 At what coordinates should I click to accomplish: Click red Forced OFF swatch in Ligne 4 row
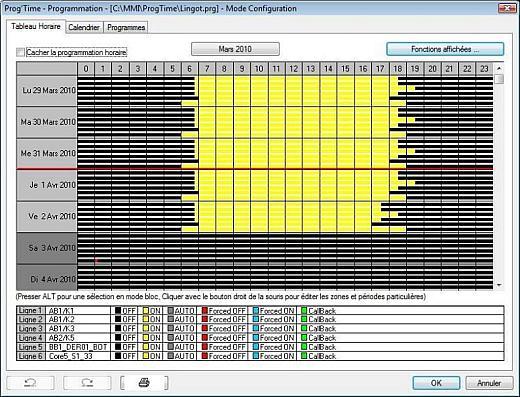(205, 338)
